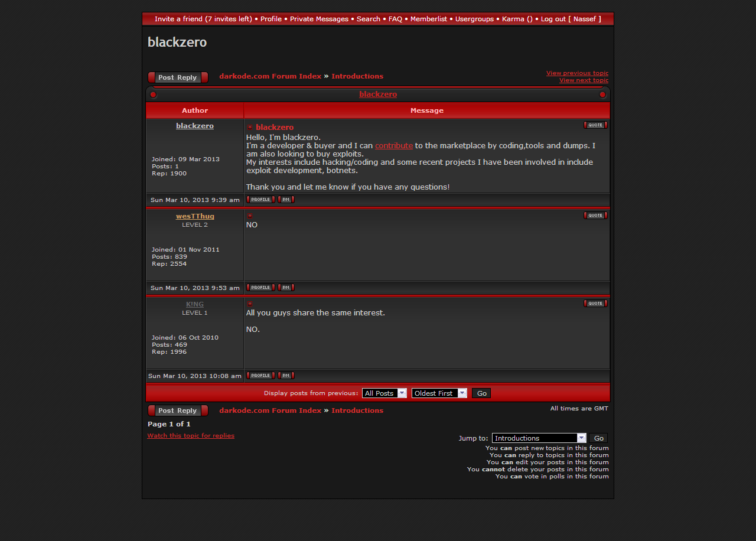Go to Memberlist in top menu
The image size is (756, 541).
(x=428, y=19)
